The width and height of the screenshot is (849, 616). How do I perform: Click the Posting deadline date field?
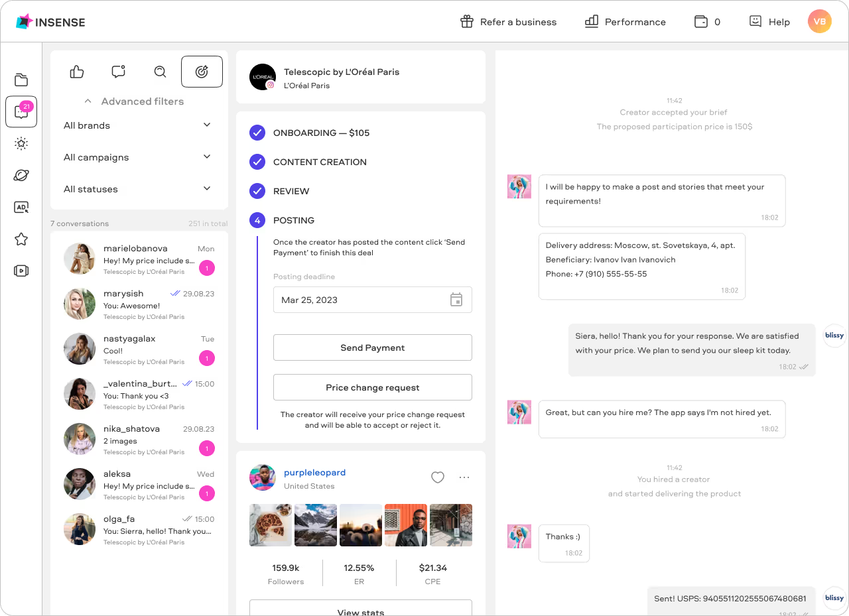(x=373, y=300)
